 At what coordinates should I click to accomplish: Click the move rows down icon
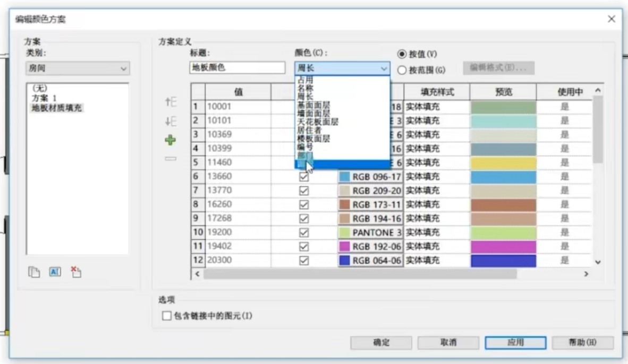pos(171,121)
